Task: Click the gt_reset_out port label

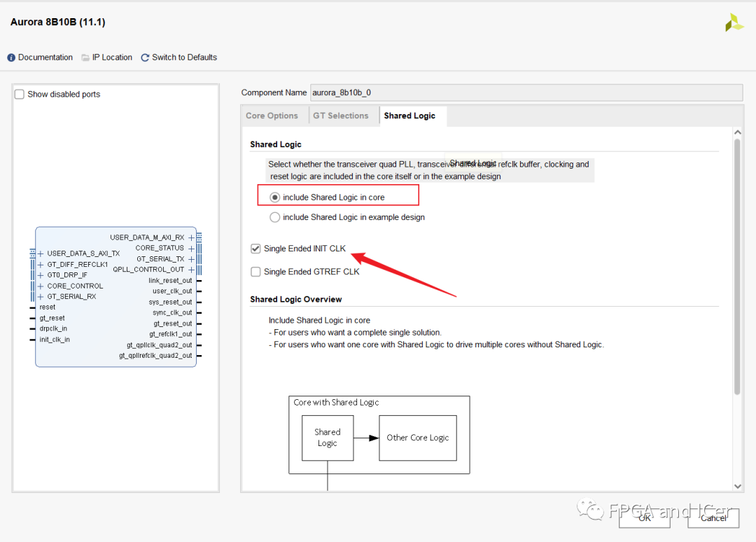Action: [173, 324]
